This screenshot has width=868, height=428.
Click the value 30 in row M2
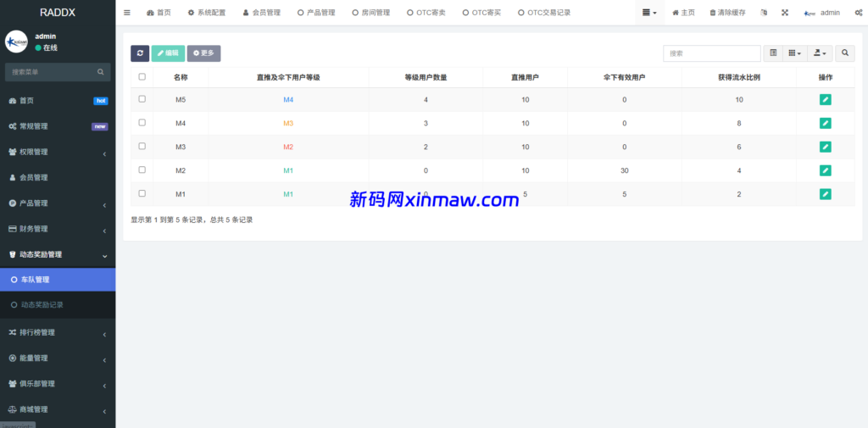tap(625, 170)
